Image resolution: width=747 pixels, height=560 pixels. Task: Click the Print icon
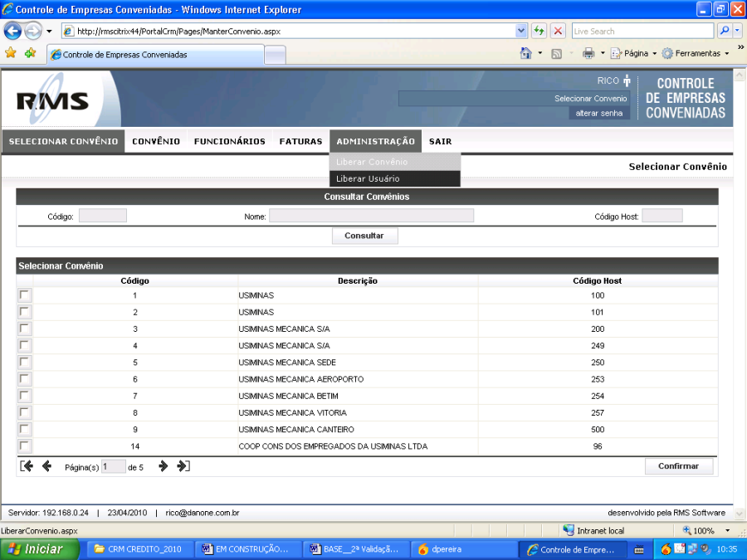tap(588, 53)
